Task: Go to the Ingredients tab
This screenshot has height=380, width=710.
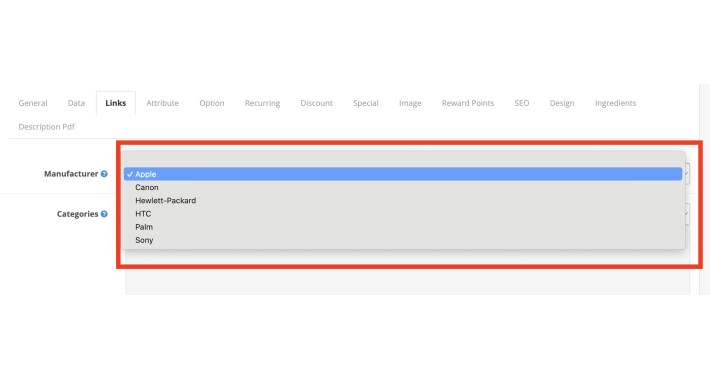Action: coord(615,103)
